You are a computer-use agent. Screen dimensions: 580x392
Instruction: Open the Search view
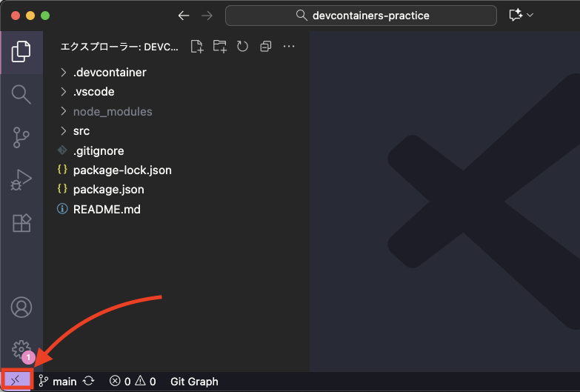click(x=21, y=94)
